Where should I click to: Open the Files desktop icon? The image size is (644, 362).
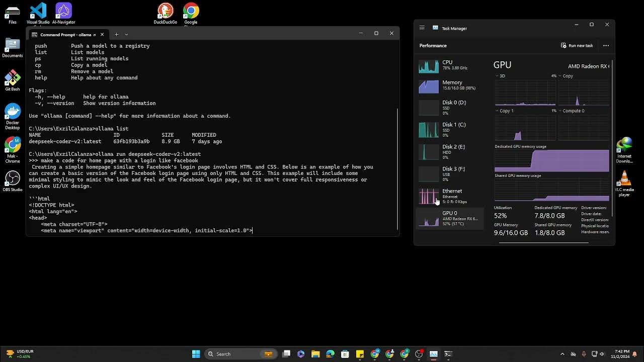13,15
